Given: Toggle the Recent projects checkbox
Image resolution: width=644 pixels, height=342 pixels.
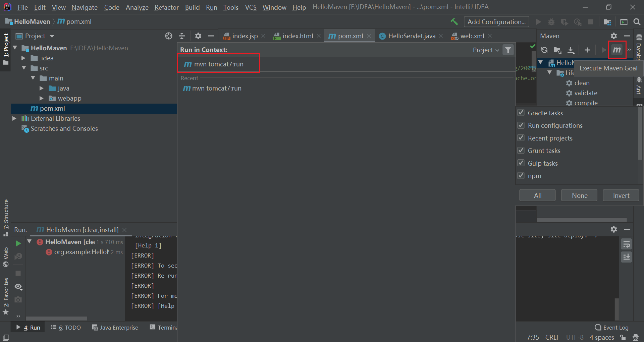Looking at the screenshot, I should click(x=521, y=138).
